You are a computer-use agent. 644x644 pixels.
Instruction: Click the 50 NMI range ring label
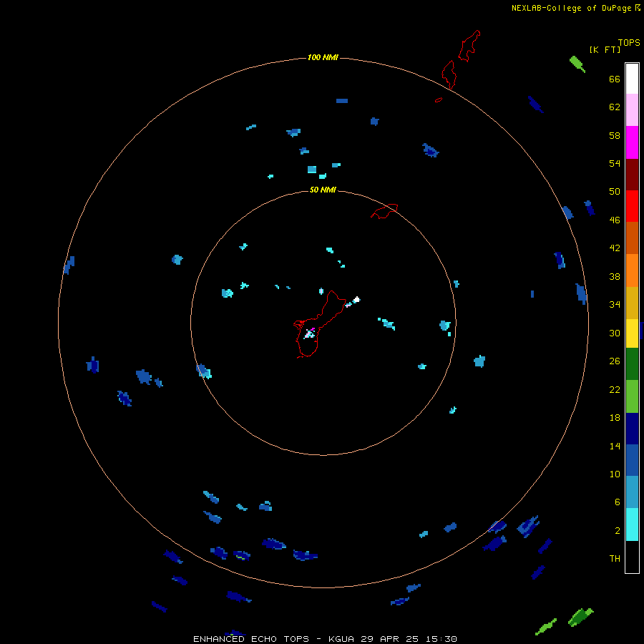click(x=323, y=190)
